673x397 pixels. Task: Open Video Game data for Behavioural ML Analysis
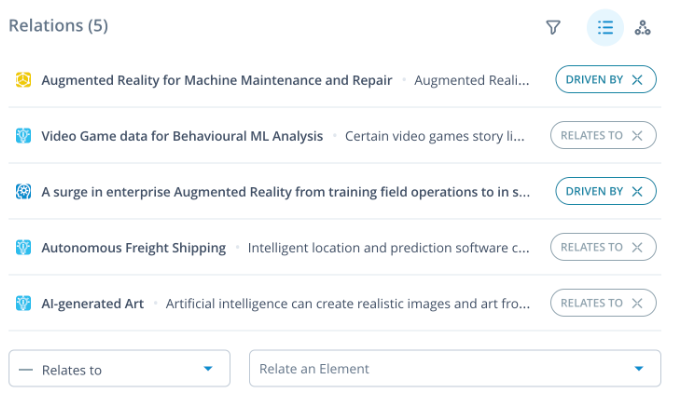click(182, 136)
